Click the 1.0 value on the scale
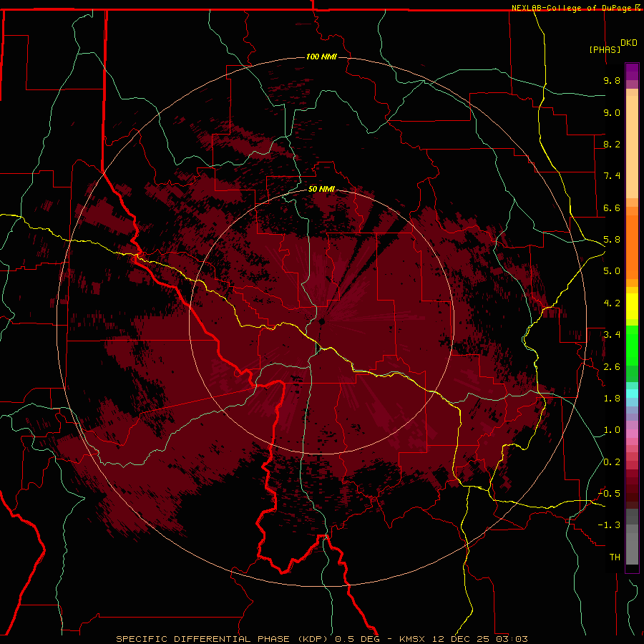 pyautogui.click(x=612, y=430)
